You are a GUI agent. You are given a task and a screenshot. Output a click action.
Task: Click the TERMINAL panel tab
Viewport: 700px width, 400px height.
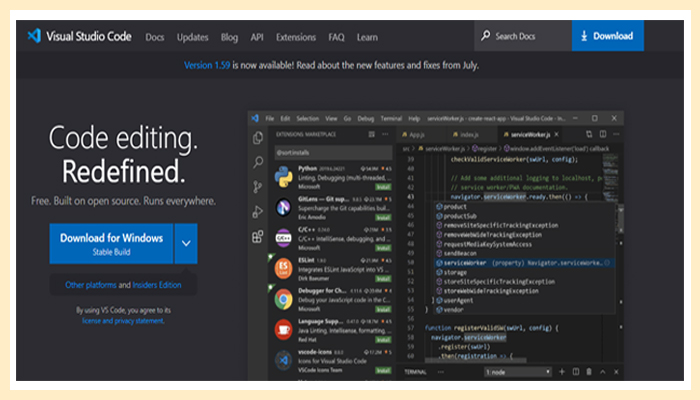tap(415, 372)
